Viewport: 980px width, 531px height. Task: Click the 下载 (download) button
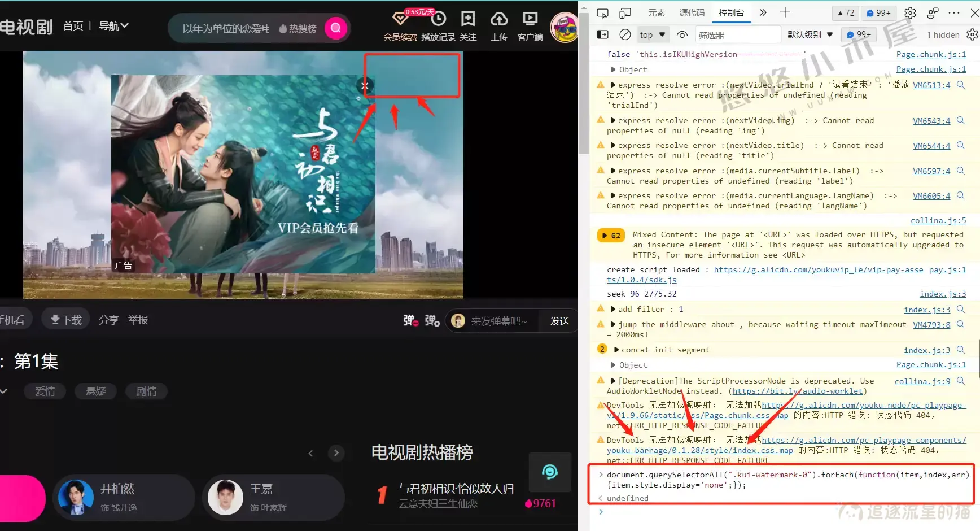65,319
